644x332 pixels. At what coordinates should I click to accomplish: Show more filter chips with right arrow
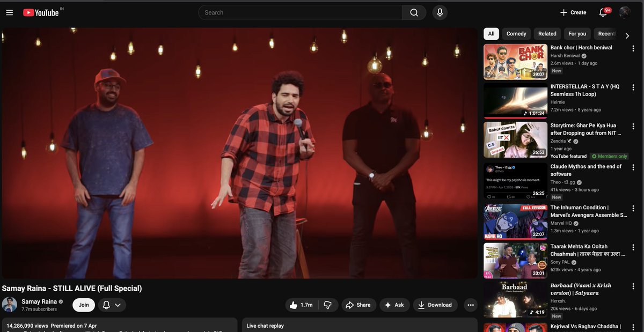(627, 35)
